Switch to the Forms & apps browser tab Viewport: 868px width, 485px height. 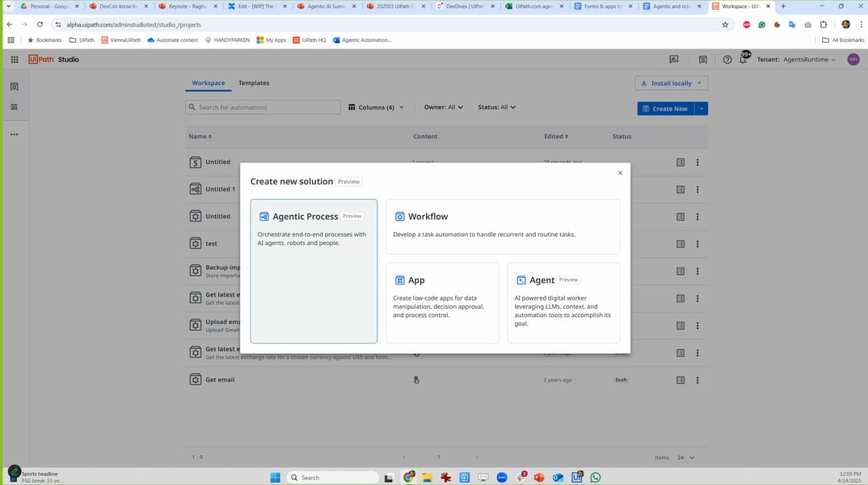602,6
